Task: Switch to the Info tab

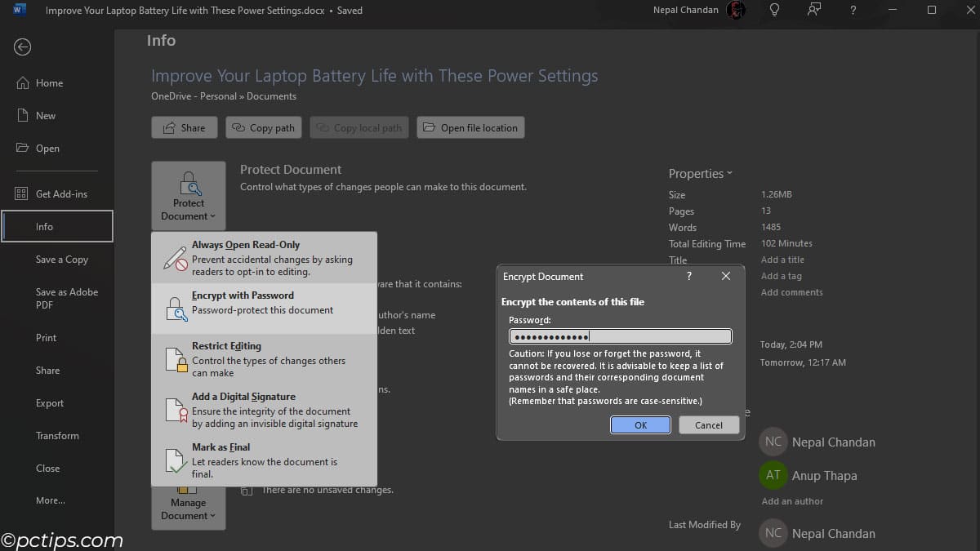Action: click(45, 225)
